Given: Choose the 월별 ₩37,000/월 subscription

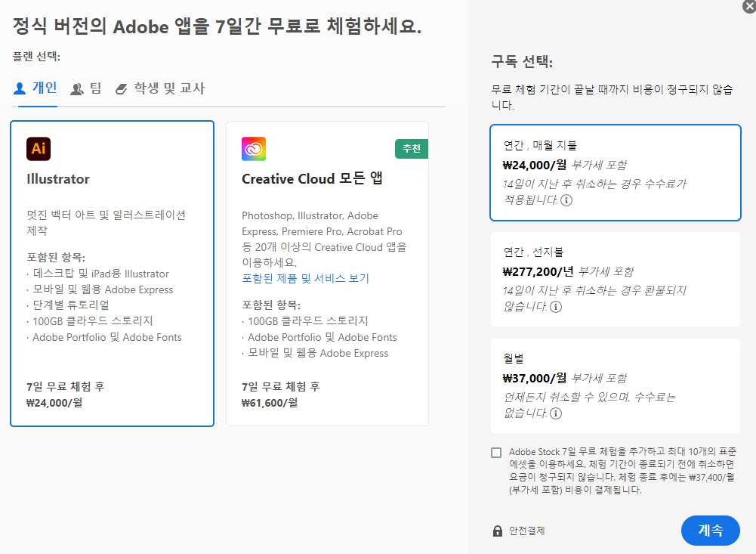Looking at the screenshot, I should pyautogui.click(x=616, y=386).
